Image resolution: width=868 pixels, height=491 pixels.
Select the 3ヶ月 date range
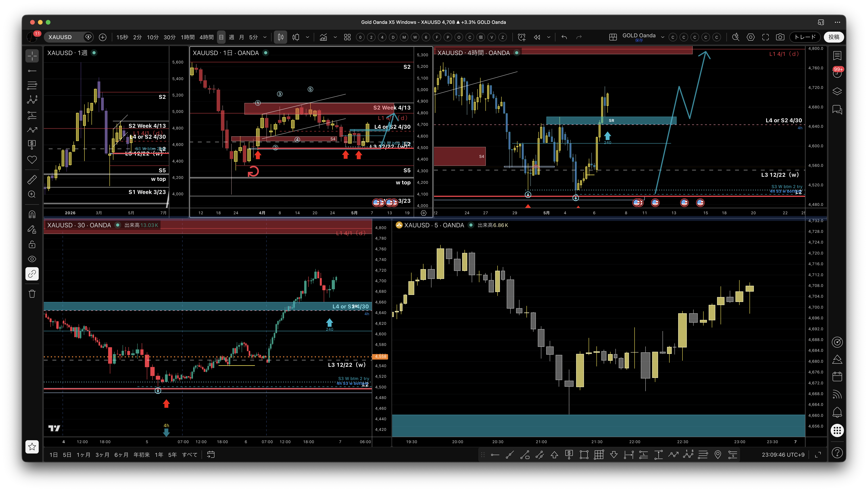(x=102, y=455)
